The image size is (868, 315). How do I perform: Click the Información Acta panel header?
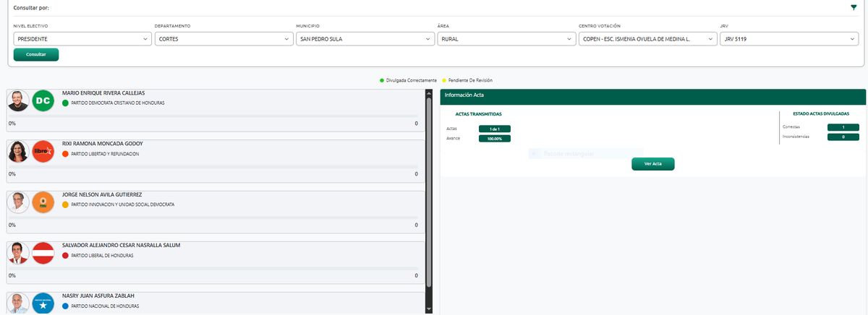[652, 95]
